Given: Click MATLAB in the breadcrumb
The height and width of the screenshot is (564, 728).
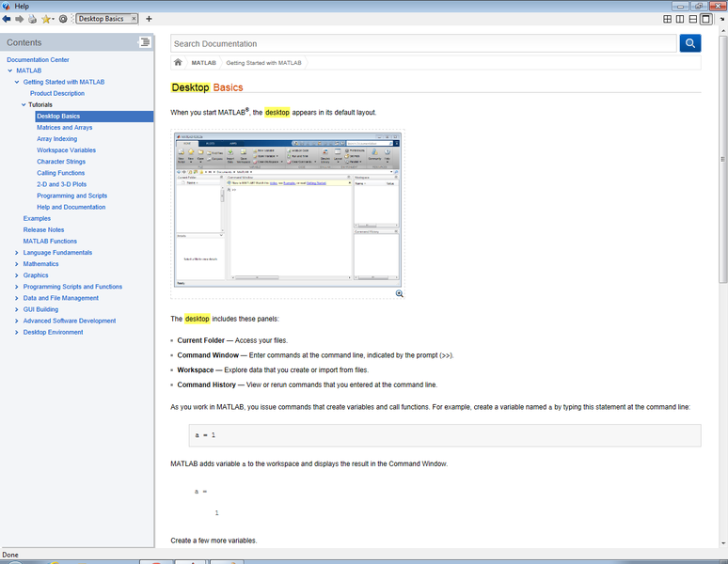Looking at the screenshot, I should pyautogui.click(x=204, y=63).
